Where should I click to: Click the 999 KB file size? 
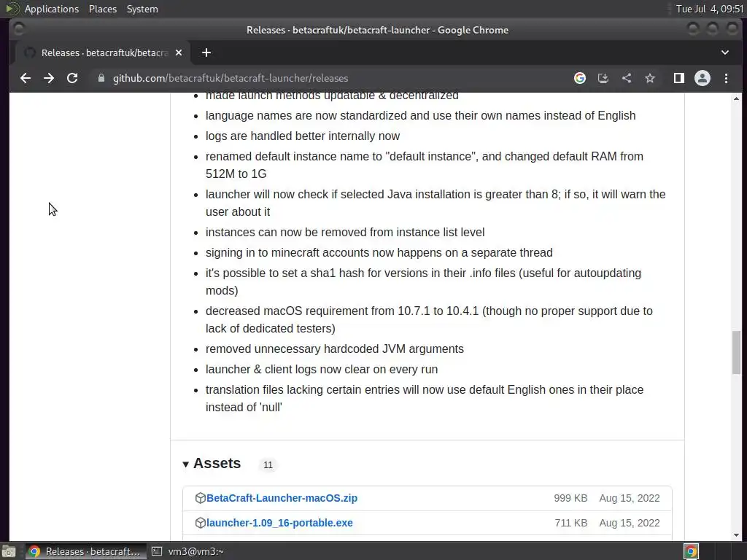570,498
